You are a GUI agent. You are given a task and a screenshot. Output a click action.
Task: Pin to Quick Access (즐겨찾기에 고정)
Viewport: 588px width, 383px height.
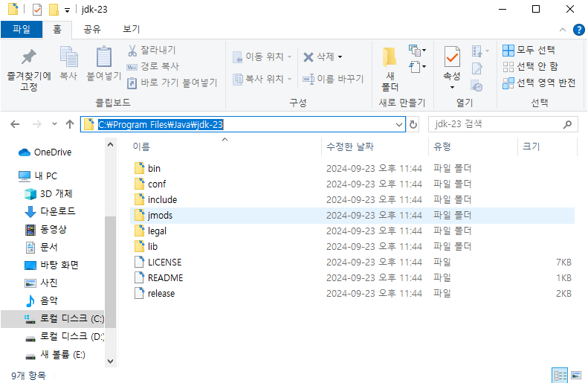pos(28,70)
